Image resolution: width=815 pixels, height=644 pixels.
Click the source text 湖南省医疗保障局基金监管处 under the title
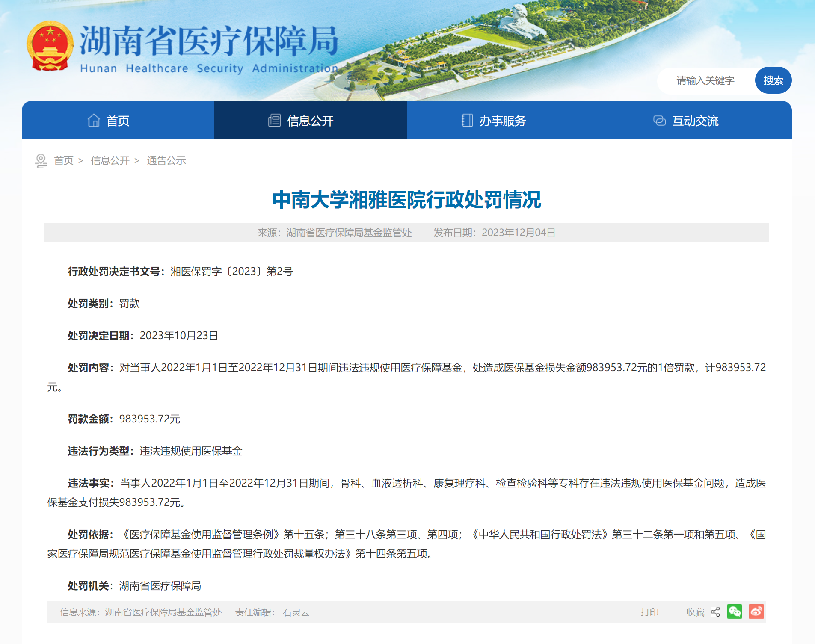(x=349, y=233)
